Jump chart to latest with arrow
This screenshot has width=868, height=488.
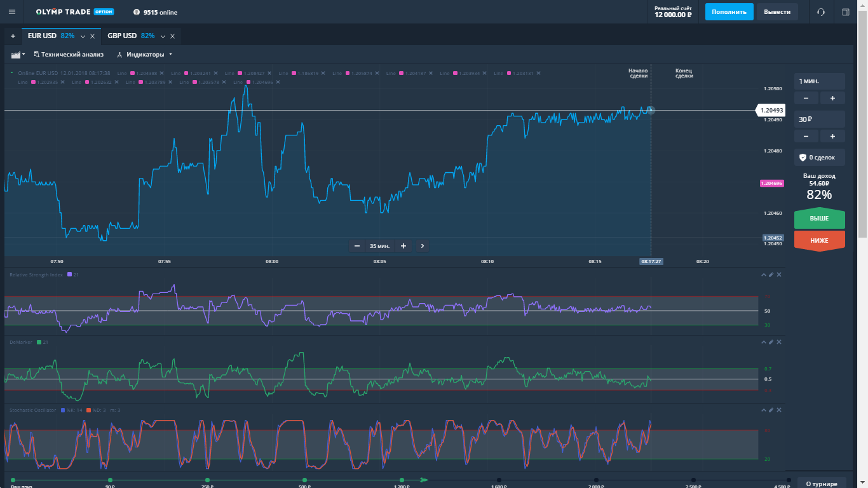pyautogui.click(x=423, y=246)
